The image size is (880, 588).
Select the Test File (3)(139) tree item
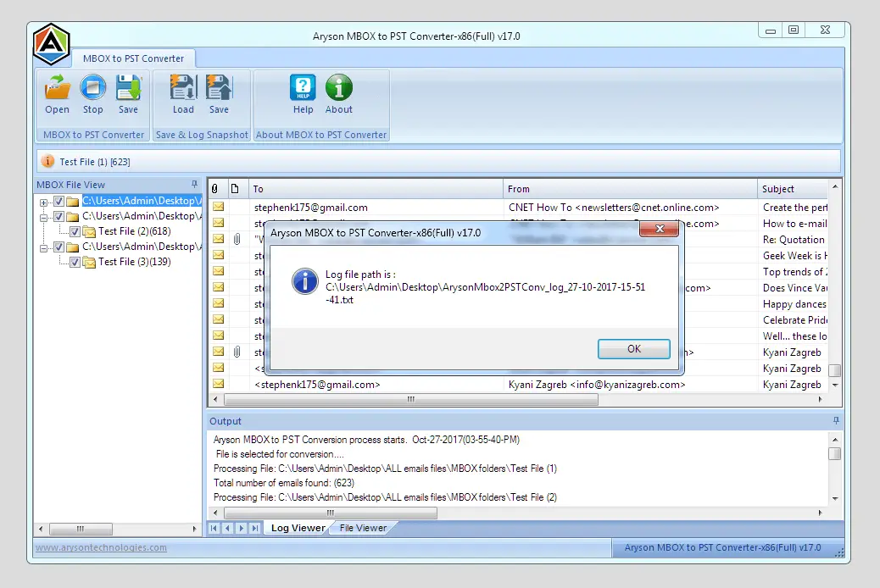click(x=135, y=262)
